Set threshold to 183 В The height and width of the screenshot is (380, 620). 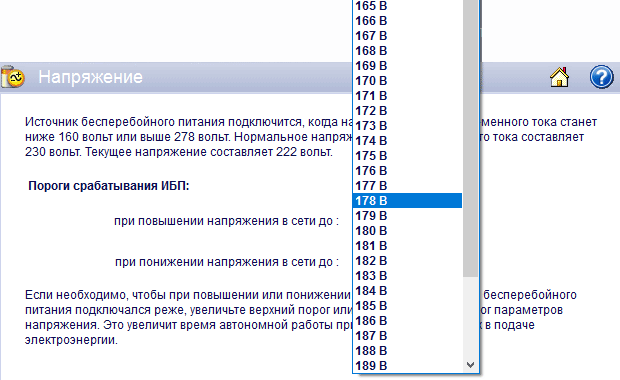coord(407,276)
